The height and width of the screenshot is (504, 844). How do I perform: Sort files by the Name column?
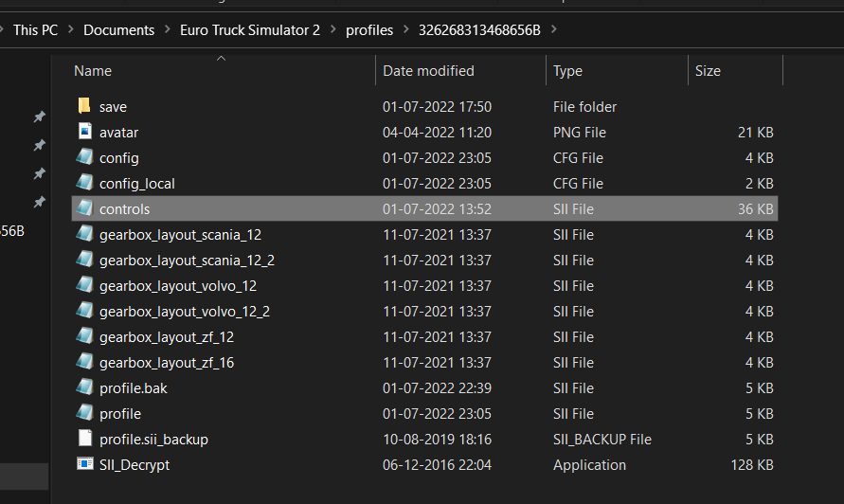93,71
